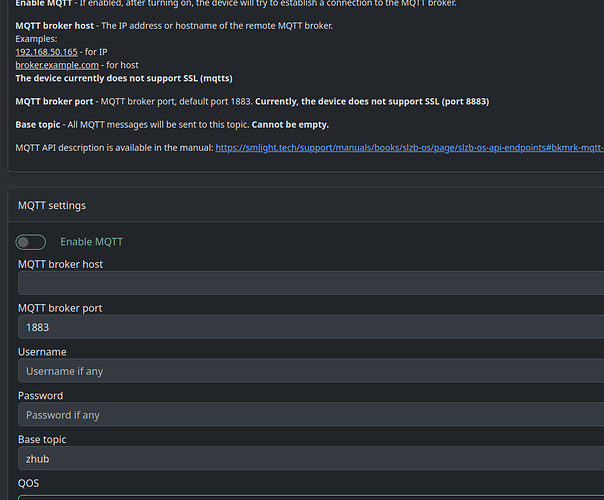The width and height of the screenshot is (604, 500).
Task: Toggle the Enable MQTT switch
Action: pyautogui.click(x=31, y=242)
